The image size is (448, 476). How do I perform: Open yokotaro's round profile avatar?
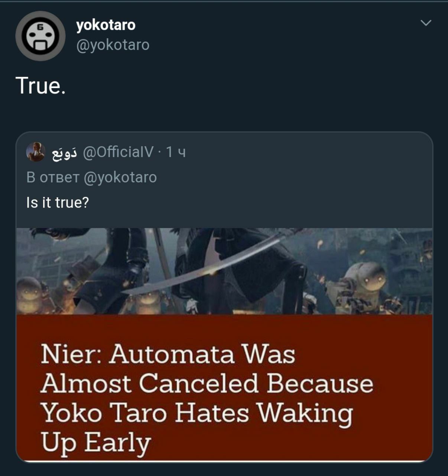40,36
